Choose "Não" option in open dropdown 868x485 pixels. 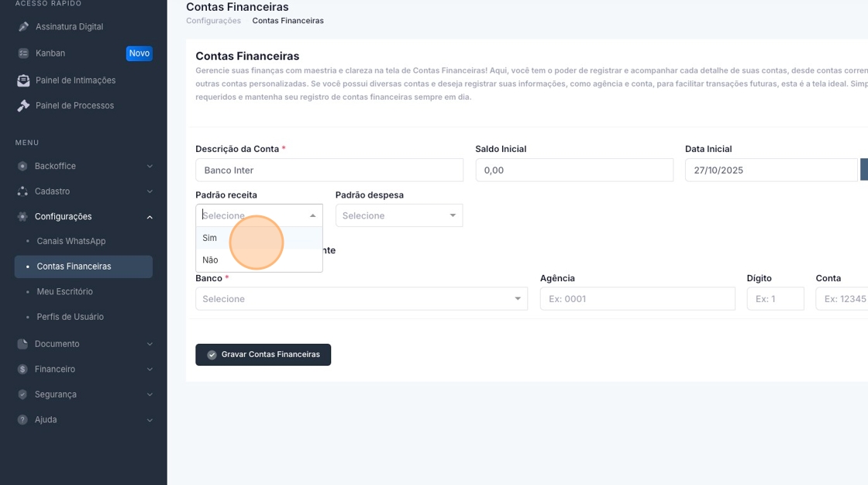pyautogui.click(x=211, y=260)
